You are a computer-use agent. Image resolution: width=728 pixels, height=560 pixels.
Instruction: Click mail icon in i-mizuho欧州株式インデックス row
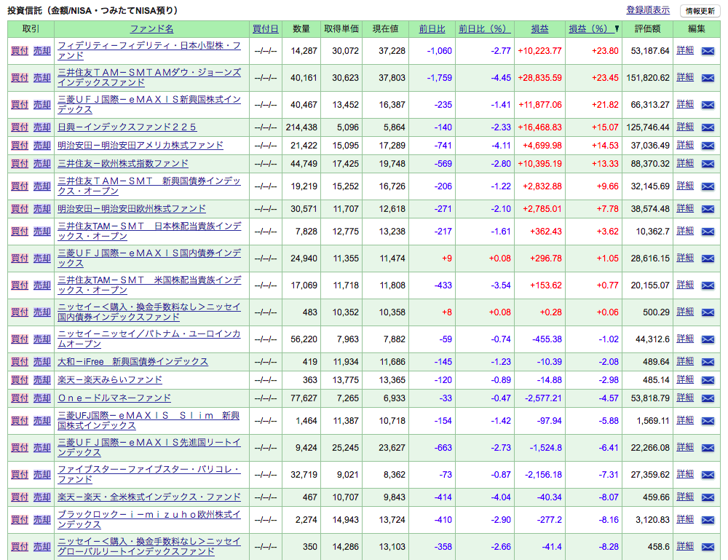708,520
